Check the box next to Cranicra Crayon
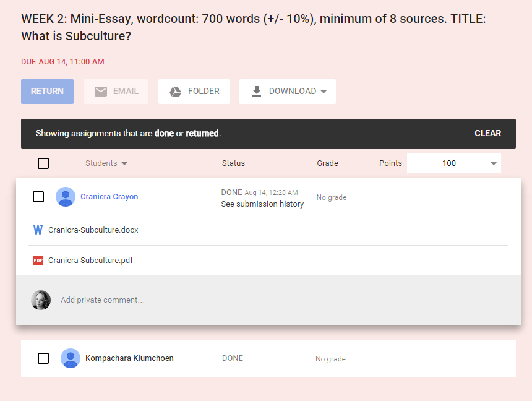This screenshot has height=401, width=532. [38, 197]
